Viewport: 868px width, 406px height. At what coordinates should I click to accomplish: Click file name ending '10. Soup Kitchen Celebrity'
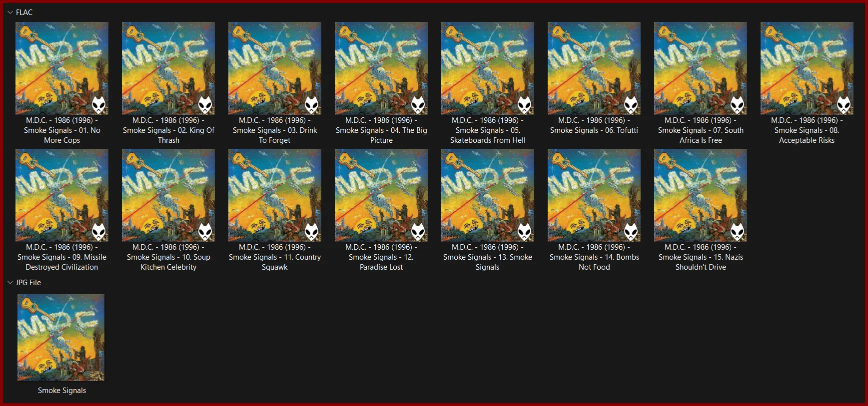click(x=168, y=257)
